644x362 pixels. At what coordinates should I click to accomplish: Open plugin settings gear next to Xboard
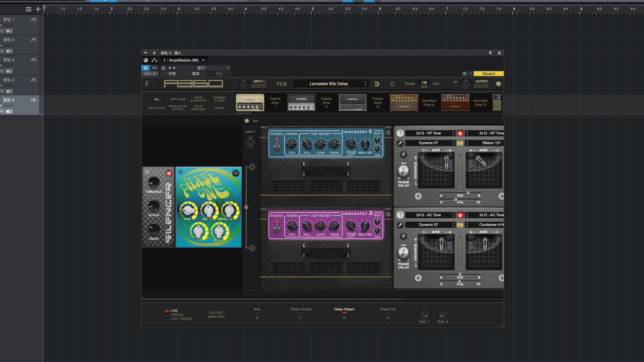click(x=465, y=74)
